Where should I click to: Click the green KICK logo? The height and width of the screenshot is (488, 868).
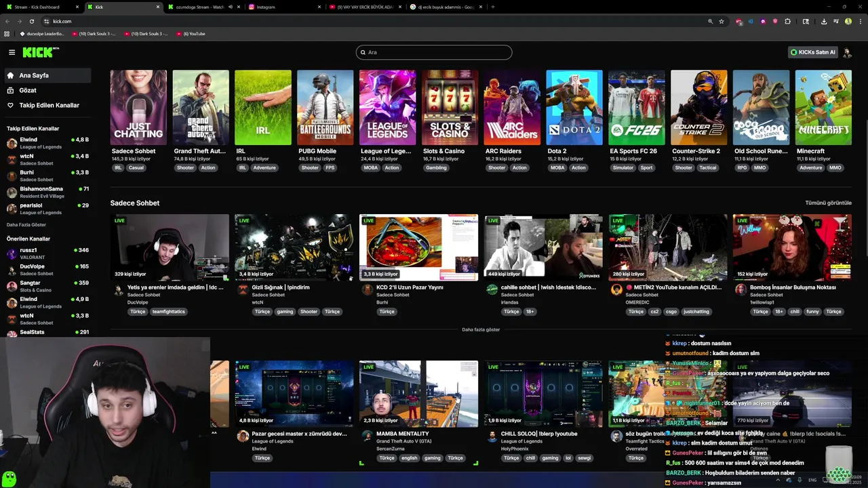pyautogui.click(x=40, y=52)
